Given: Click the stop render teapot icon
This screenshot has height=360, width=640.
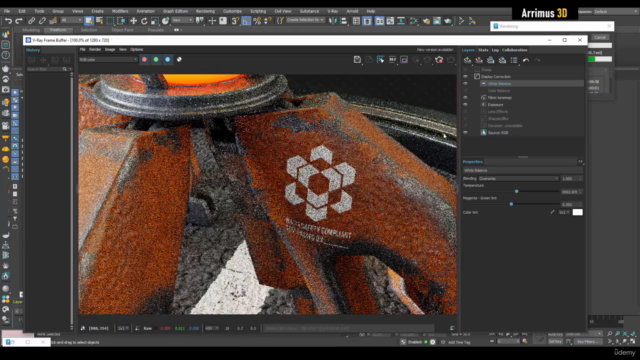Looking at the screenshot, I should point(439,60).
